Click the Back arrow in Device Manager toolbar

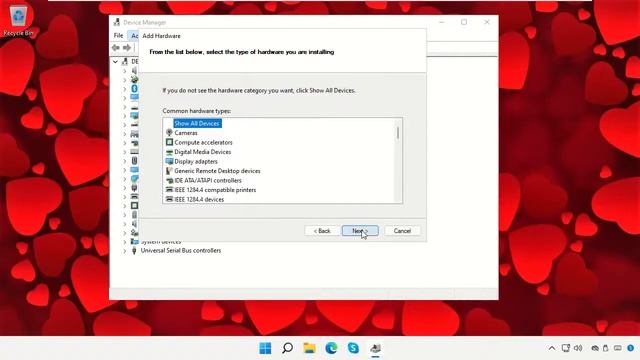point(116,48)
